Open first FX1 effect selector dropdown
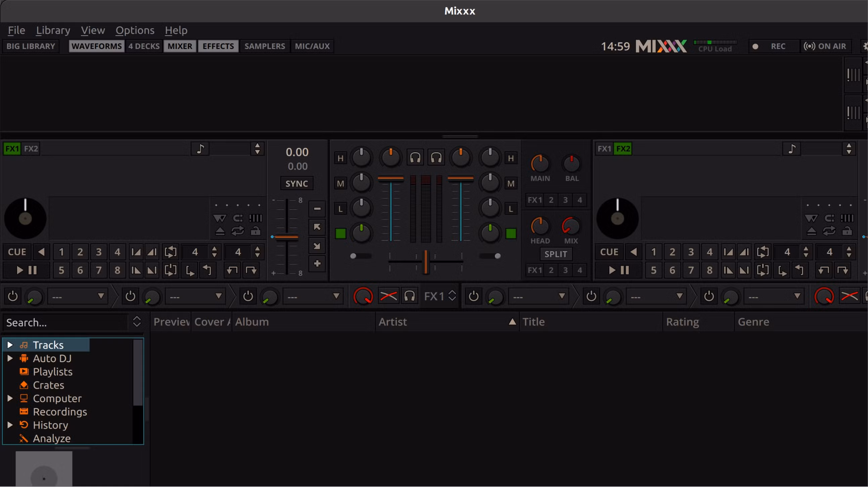Image resolution: width=868 pixels, height=487 pixels. [x=78, y=296]
